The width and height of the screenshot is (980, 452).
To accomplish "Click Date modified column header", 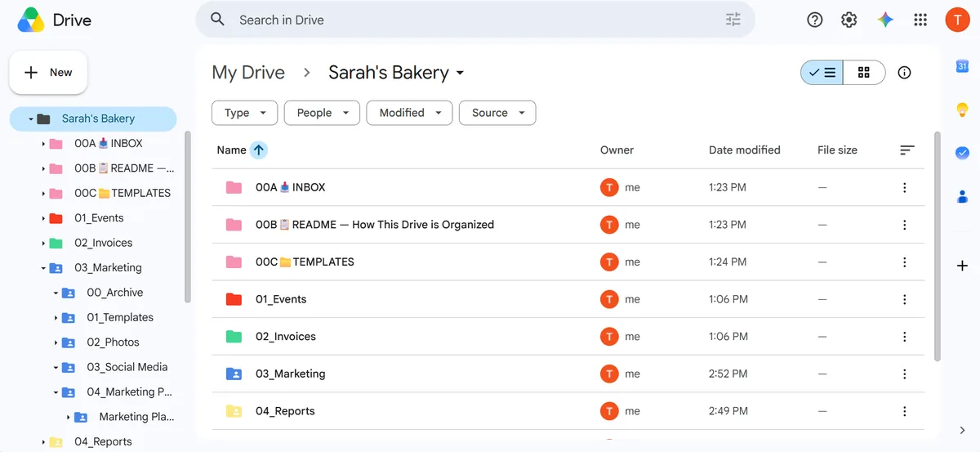I will 744,150.
